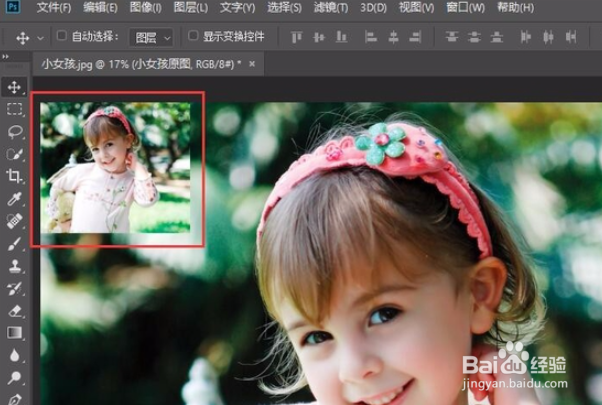
Task: Open the 窗口(W) menu
Action: [465, 8]
